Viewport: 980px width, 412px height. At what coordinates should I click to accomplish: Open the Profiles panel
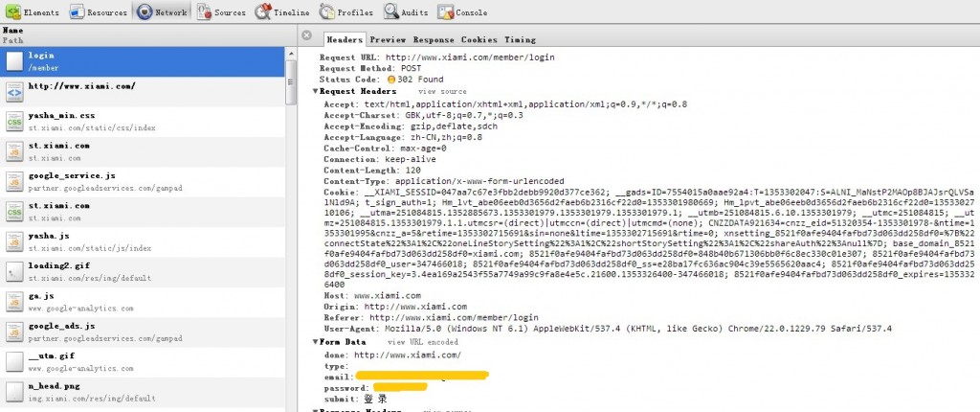pos(345,11)
